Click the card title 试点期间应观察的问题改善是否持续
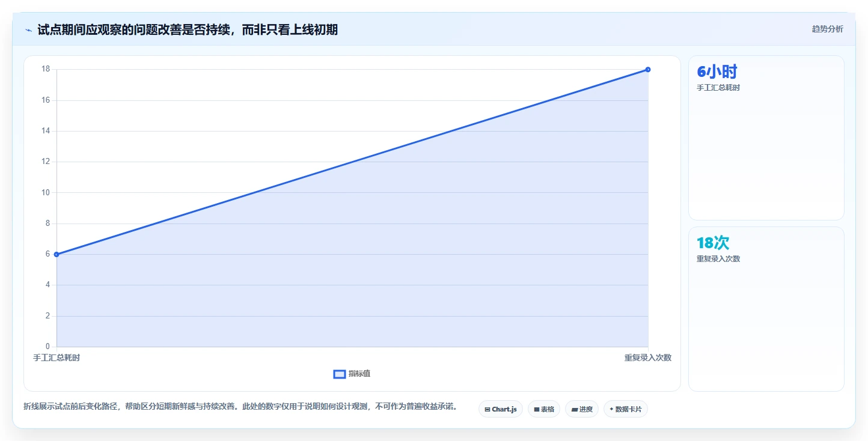868x441 pixels. tap(188, 29)
